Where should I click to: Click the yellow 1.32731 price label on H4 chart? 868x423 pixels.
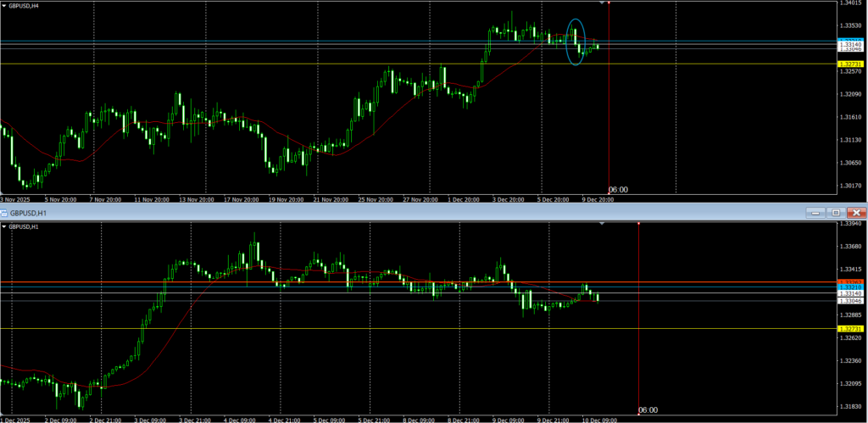point(850,64)
